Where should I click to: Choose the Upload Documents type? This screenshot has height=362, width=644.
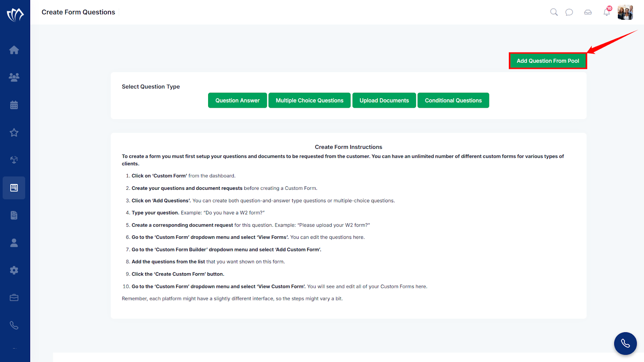tap(384, 101)
